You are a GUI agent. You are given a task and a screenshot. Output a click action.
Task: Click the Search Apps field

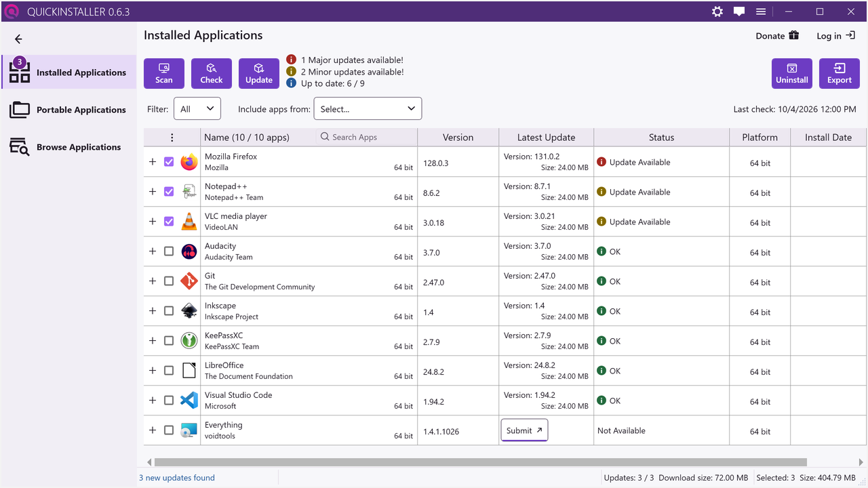coord(366,138)
